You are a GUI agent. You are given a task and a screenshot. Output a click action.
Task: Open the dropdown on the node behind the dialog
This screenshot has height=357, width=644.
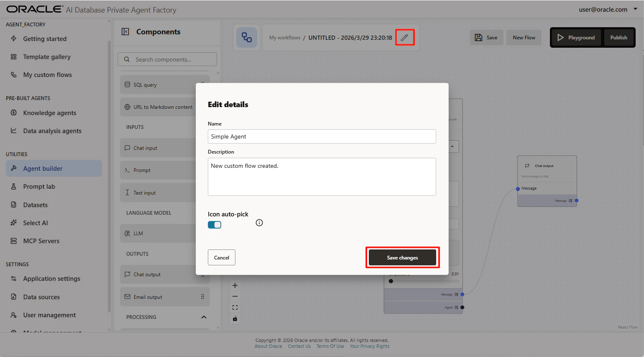pyautogui.click(x=453, y=146)
